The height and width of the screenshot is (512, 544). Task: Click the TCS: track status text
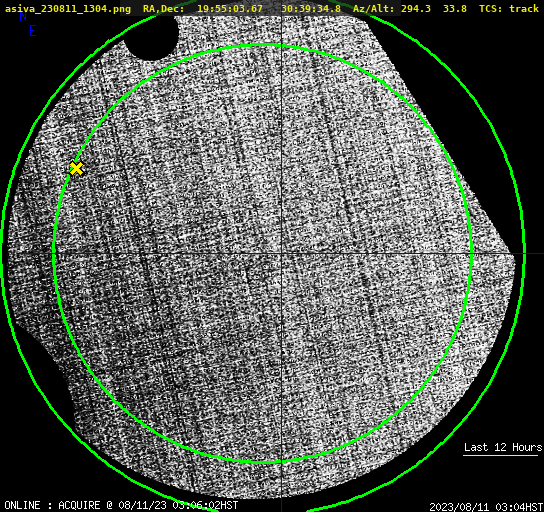pyautogui.click(x=509, y=9)
